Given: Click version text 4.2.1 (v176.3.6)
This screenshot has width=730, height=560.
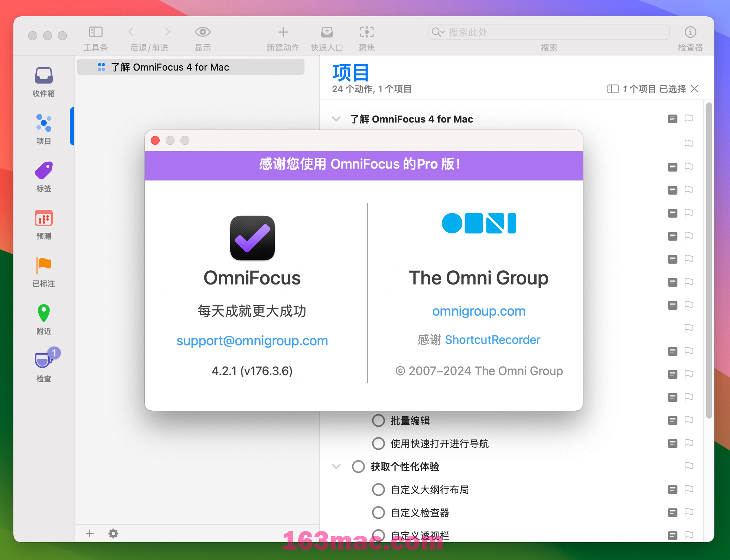Looking at the screenshot, I should (252, 371).
